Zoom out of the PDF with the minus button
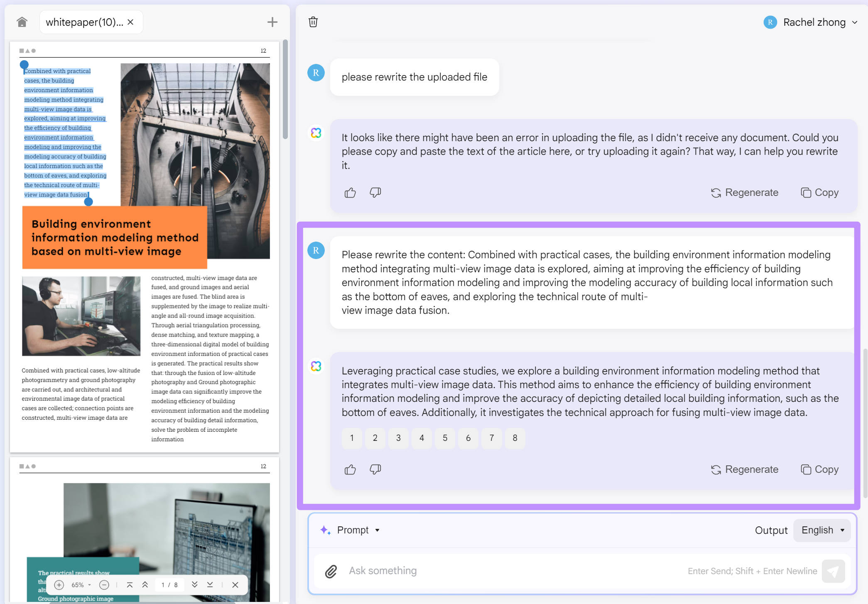This screenshot has width=868, height=604. click(x=104, y=584)
